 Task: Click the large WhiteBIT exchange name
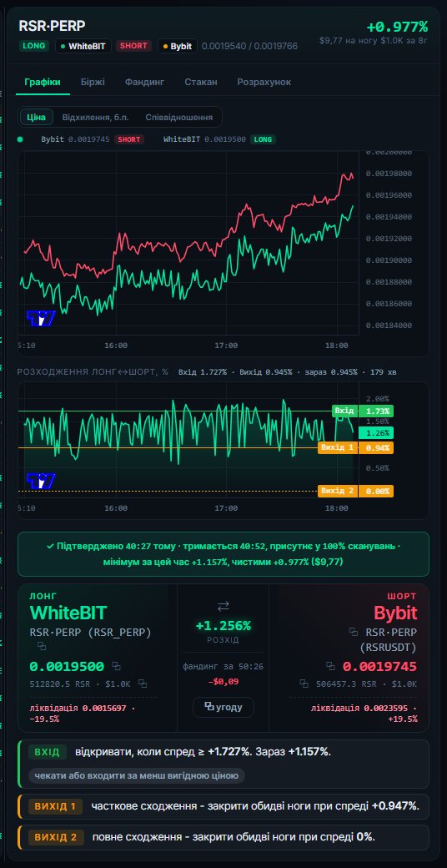coord(68,613)
